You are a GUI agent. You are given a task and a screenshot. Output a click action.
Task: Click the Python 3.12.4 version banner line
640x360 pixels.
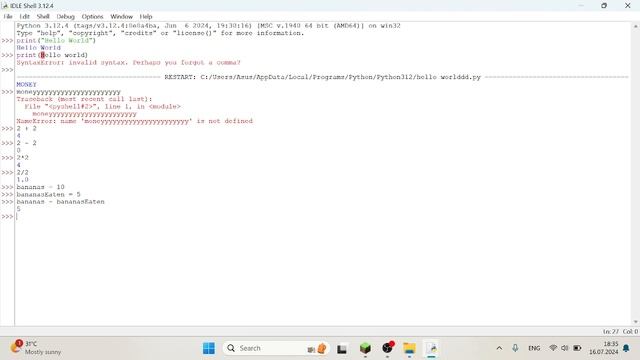click(x=208, y=26)
